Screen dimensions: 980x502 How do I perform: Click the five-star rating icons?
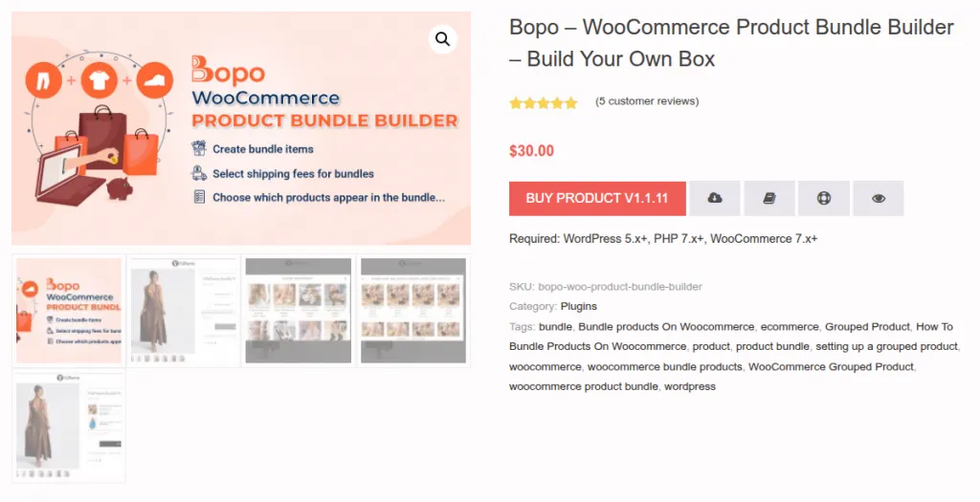pyautogui.click(x=544, y=102)
